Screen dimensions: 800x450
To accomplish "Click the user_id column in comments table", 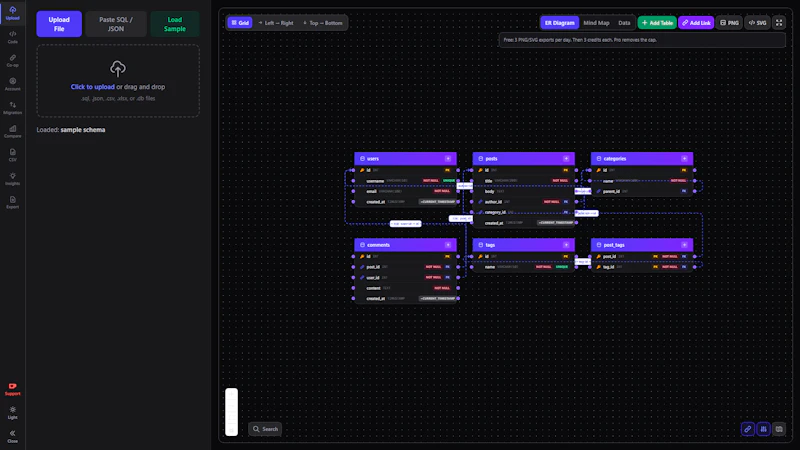I will [406, 278].
